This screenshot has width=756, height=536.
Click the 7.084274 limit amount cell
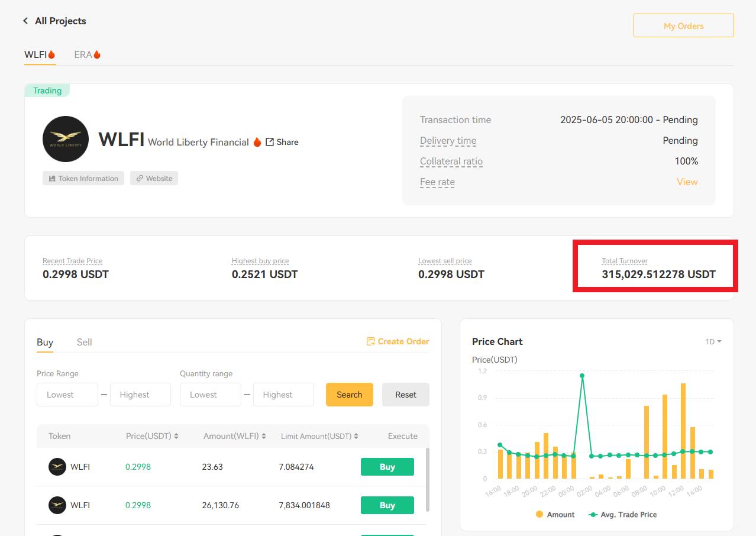[x=296, y=467]
